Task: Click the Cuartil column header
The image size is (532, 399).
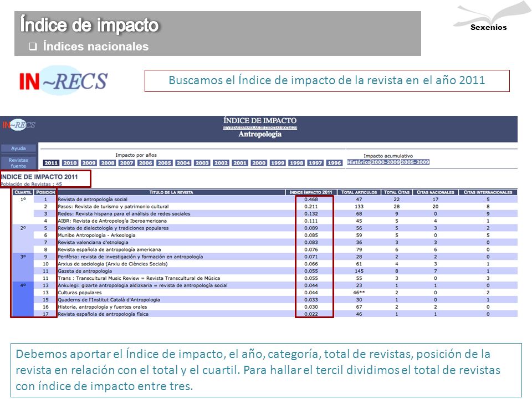Action: 23,192
